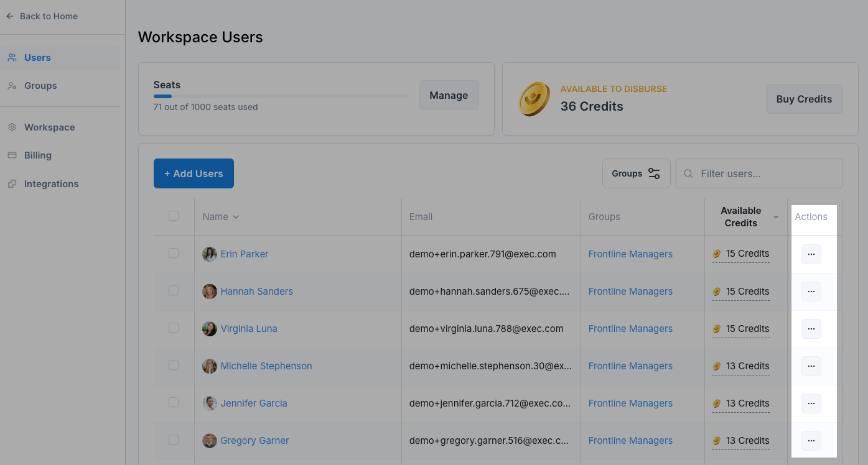Click the Manage seats button

pyautogui.click(x=449, y=95)
